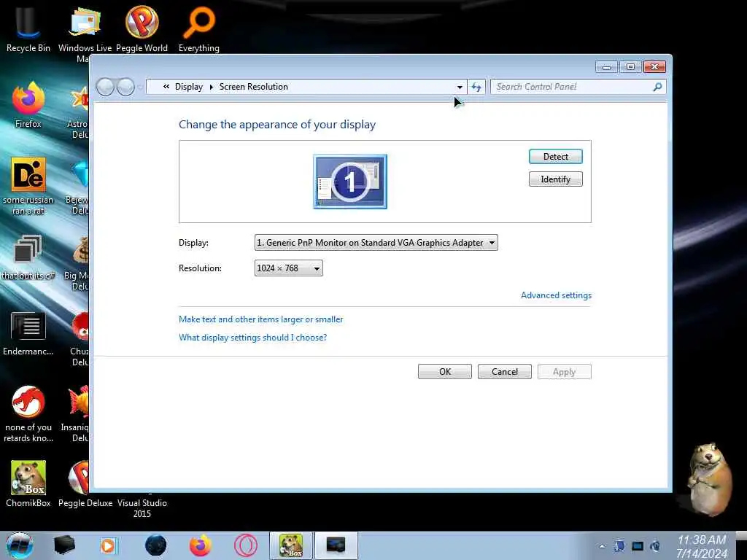Click the Identify button
Viewport: 747px width, 560px height.
point(555,179)
